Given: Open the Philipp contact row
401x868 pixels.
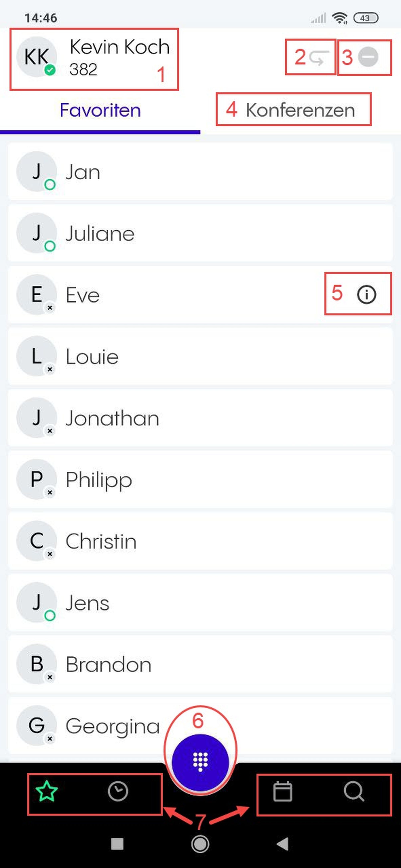Looking at the screenshot, I should 200,479.
